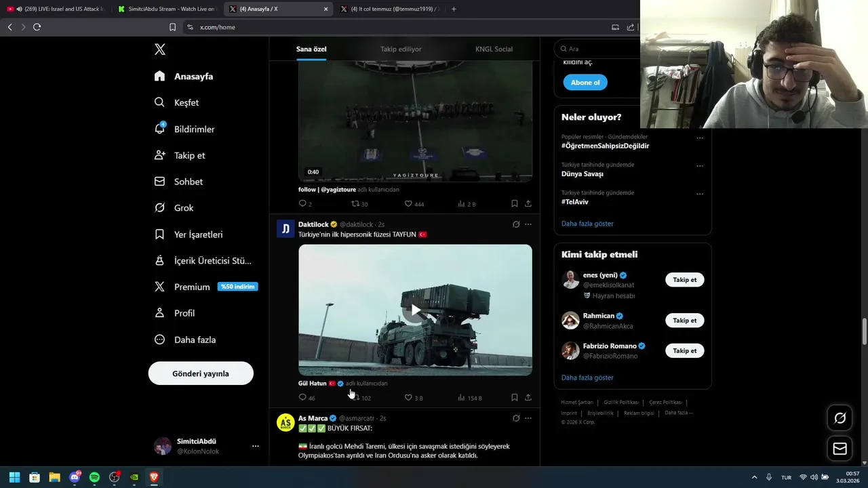The image size is (868, 488).
Task: Bookmark the Daktilock post
Action: pyautogui.click(x=514, y=398)
